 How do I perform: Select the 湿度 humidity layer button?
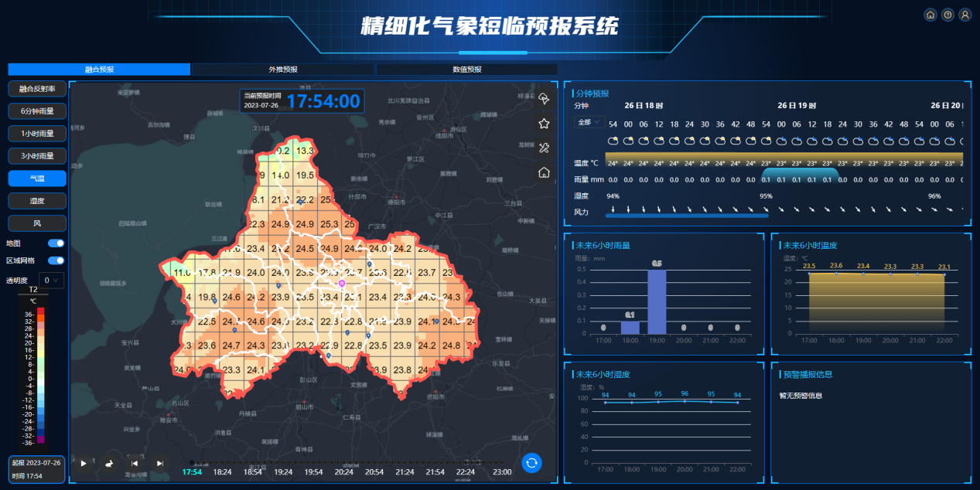(37, 201)
